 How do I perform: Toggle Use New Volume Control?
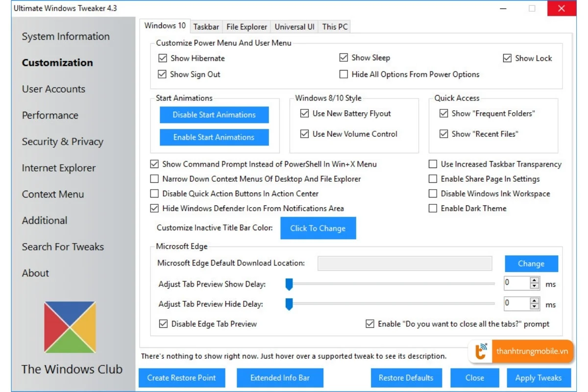pos(304,134)
